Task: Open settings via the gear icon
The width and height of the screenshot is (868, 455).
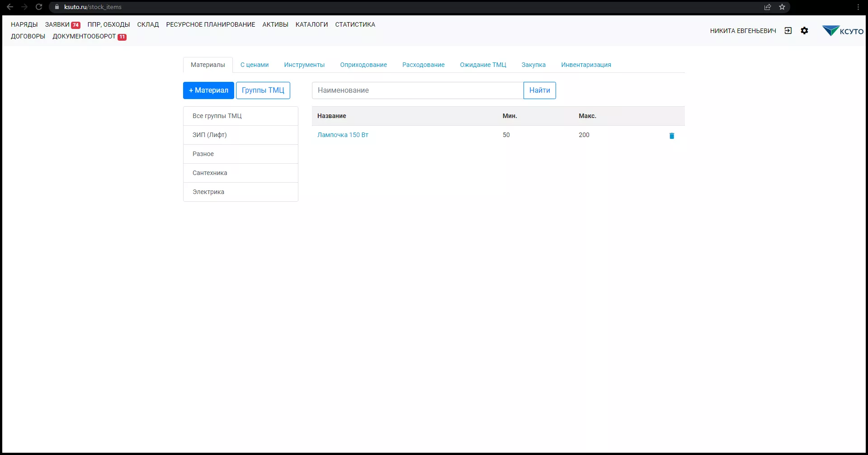Action: pyautogui.click(x=804, y=31)
